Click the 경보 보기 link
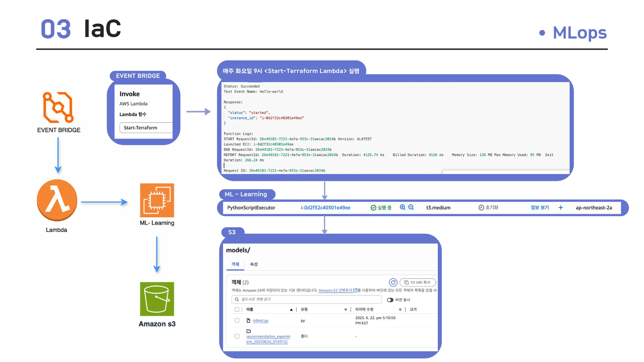Viewport: 644px width, 362px height. (540, 207)
